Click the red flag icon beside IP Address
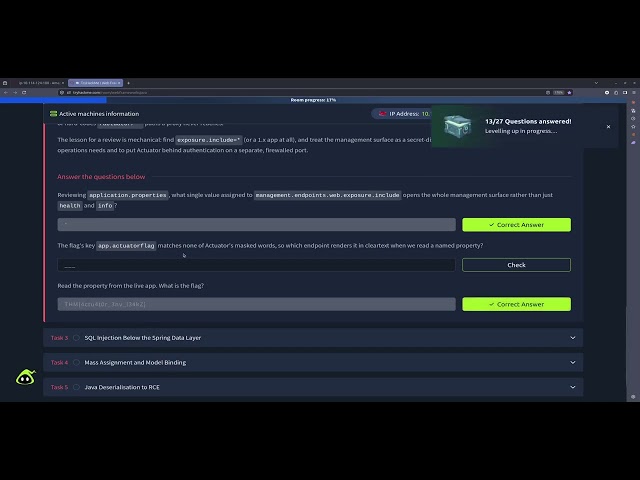The width and height of the screenshot is (640, 480). [382, 114]
